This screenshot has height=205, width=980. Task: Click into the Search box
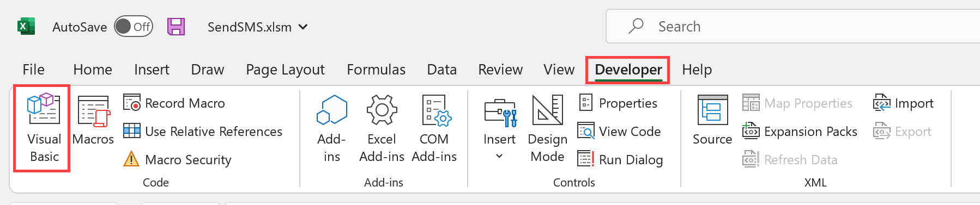[793, 26]
